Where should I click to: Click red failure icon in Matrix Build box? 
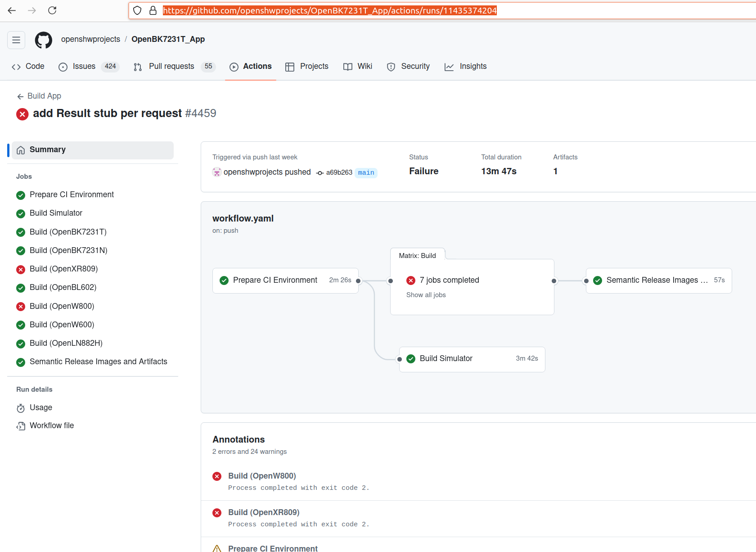pyautogui.click(x=411, y=281)
